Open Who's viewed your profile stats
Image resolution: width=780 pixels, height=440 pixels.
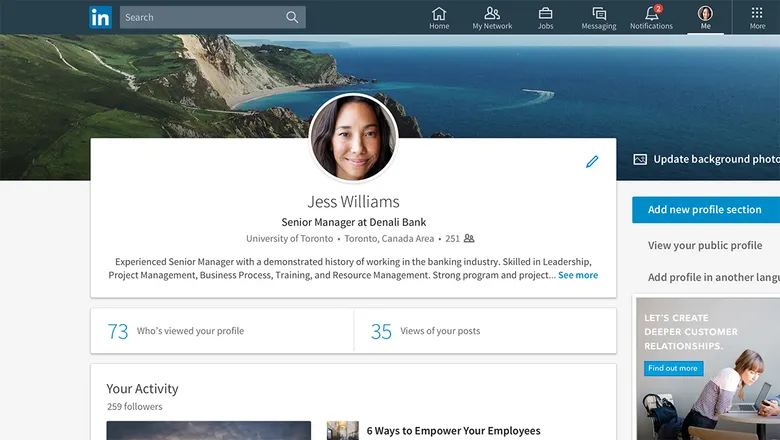pyautogui.click(x=222, y=331)
